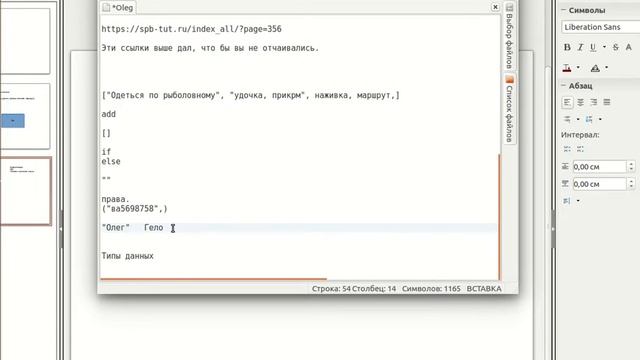This screenshot has width=640, height=360.
Task: Click the 'else' line in the editor
Action: point(111,162)
